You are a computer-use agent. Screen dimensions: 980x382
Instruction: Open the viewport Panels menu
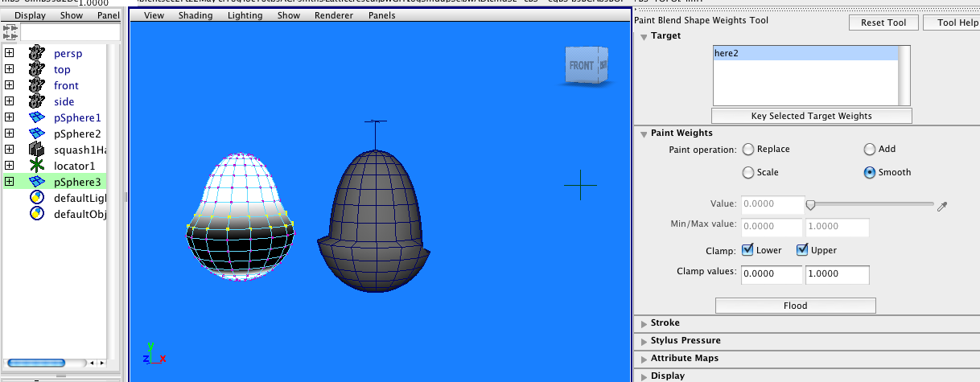(x=382, y=15)
